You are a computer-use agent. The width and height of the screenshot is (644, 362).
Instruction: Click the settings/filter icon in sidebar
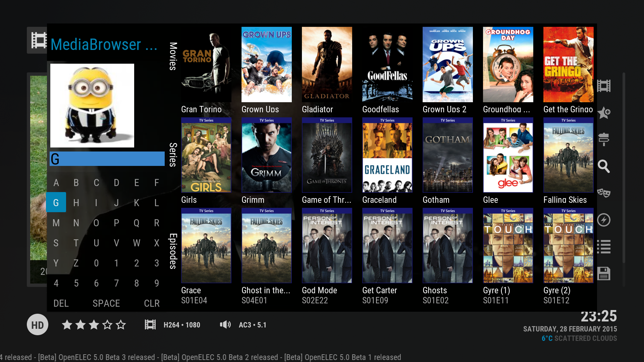[x=604, y=139]
